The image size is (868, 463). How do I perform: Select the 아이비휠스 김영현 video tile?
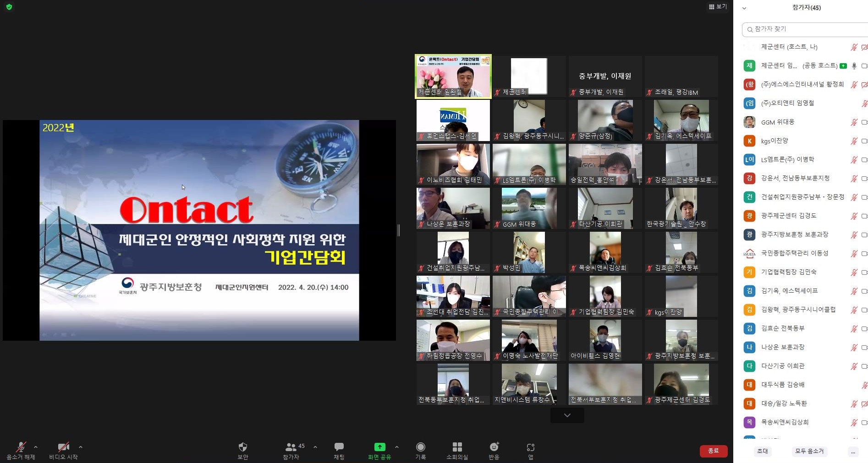pos(605,340)
